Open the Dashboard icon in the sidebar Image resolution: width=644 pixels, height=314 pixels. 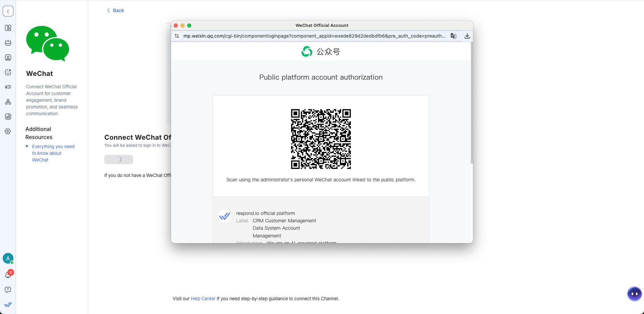coord(8,28)
